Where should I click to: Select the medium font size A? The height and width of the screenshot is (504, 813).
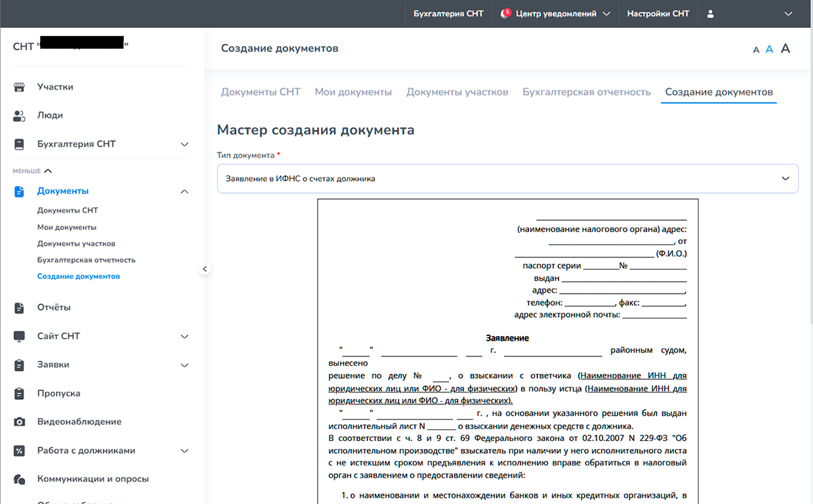770,49
